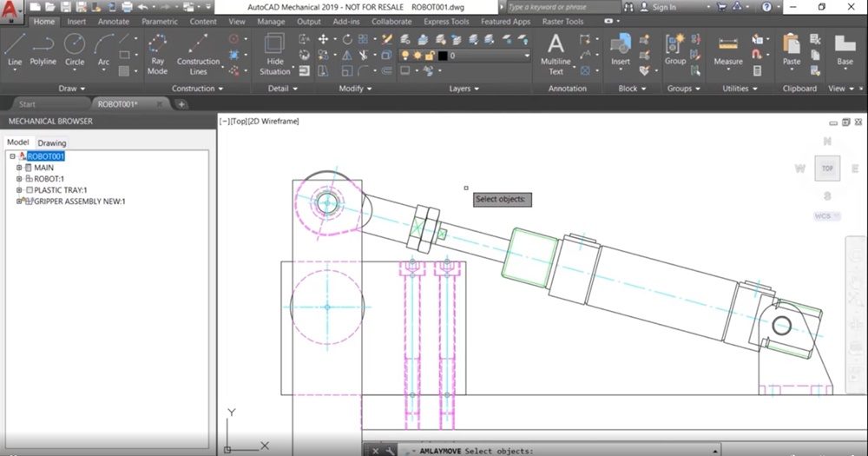Expand the Layers panel dropdown
The image size is (868, 456).
coord(464,88)
